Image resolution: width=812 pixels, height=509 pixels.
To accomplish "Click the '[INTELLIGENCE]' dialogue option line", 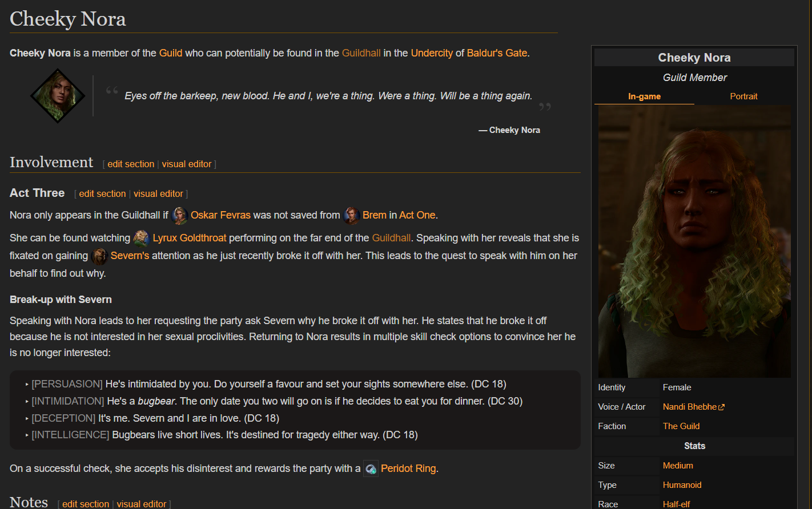I will click(225, 435).
